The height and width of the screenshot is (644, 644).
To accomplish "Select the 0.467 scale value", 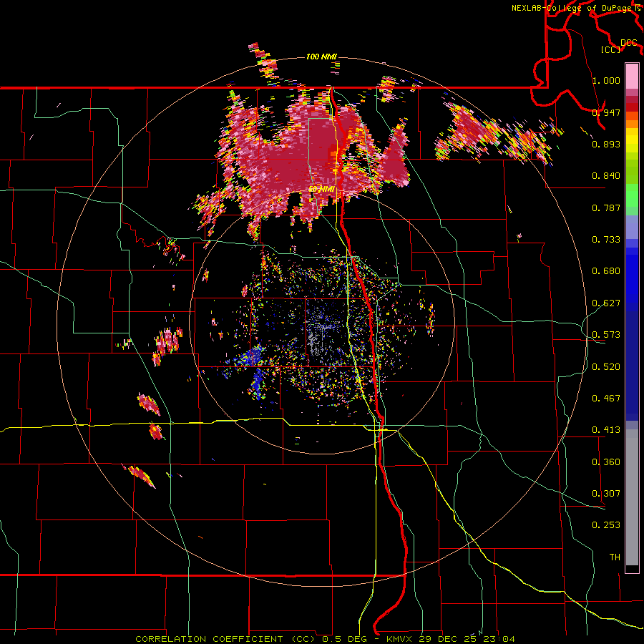I will pyautogui.click(x=606, y=399).
